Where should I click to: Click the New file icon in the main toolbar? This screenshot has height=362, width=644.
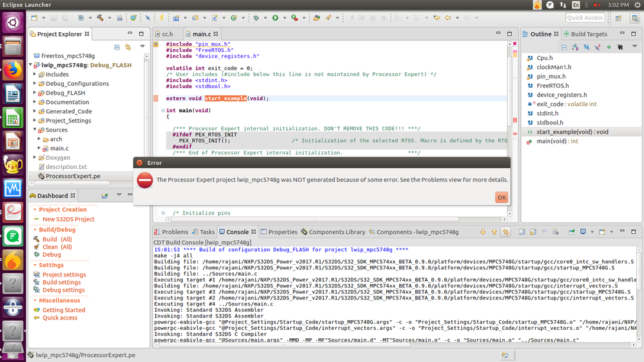click(x=35, y=17)
